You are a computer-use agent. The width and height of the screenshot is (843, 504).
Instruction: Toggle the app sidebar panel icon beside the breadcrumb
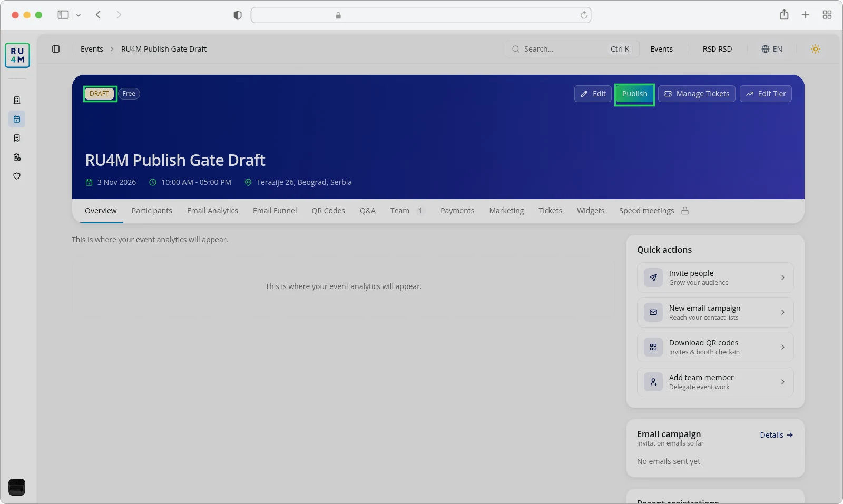tap(56, 49)
